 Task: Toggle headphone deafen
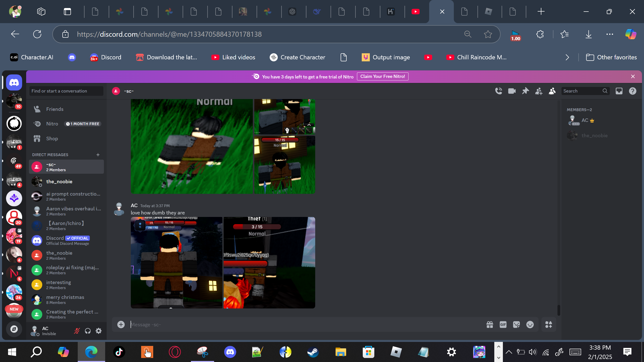pos(88,331)
